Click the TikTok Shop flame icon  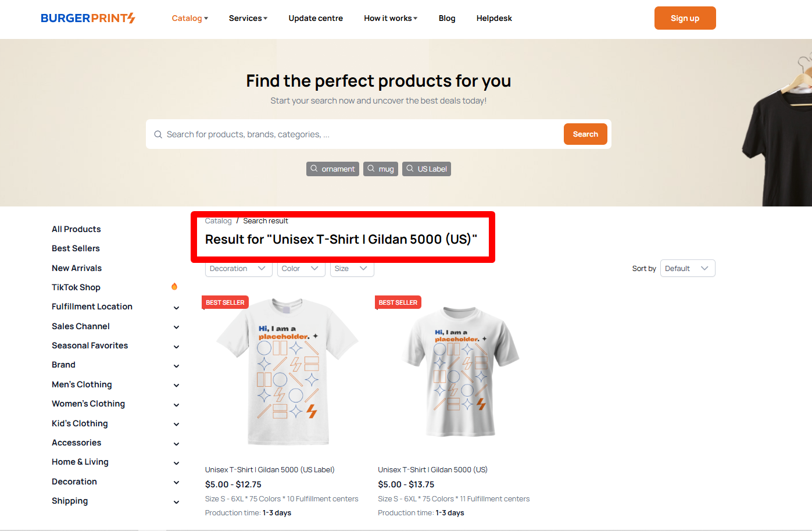(x=174, y=287)
